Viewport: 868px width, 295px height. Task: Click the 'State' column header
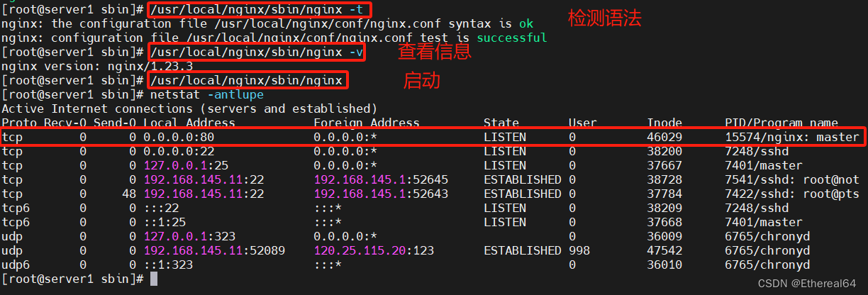click(x=501, y=123)
